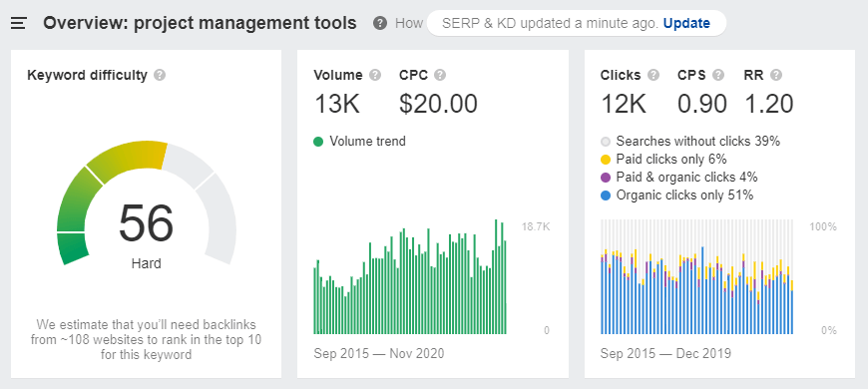Screen dimensions: 868x389
Task: Click the Hard difficulty label
Action: tap(146, 263)
